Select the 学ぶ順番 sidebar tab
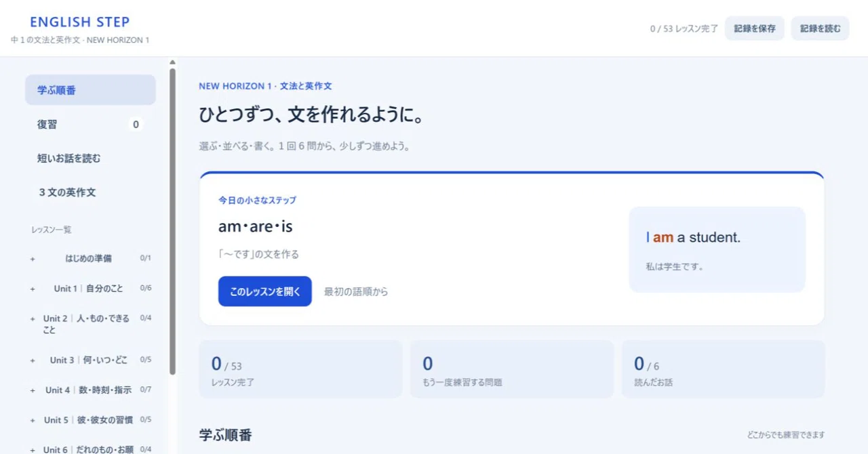Image resolution: width=868 pixels, height=454 pixels. coord(90,90)
